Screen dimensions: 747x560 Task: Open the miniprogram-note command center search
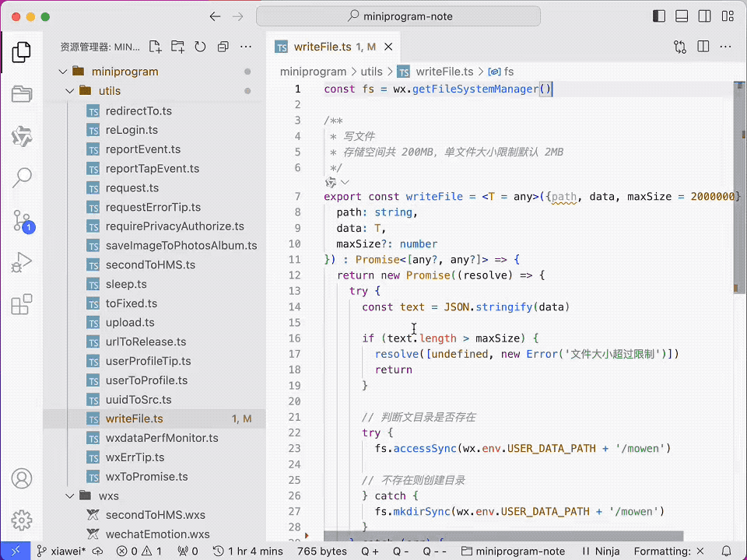coord(398,16)
